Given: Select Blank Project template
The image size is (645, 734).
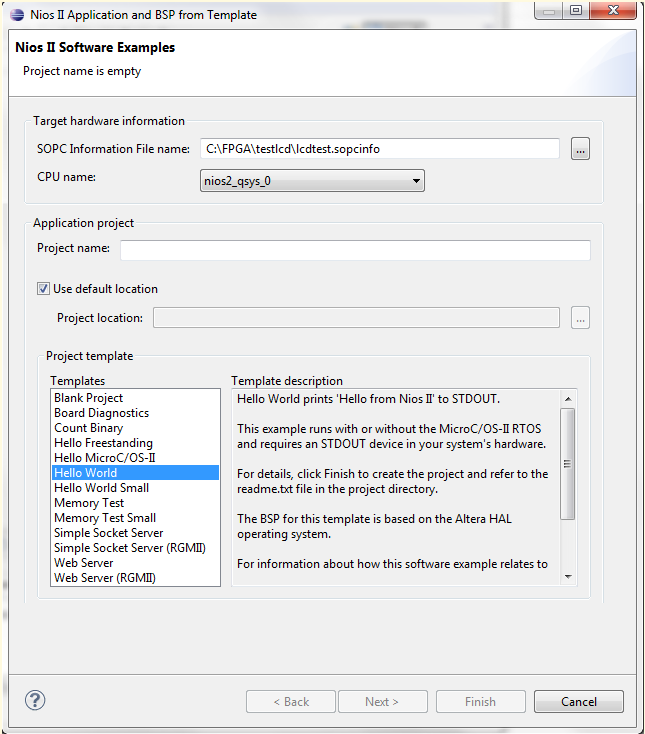Looking at the screenshot, I should [135, 398].
